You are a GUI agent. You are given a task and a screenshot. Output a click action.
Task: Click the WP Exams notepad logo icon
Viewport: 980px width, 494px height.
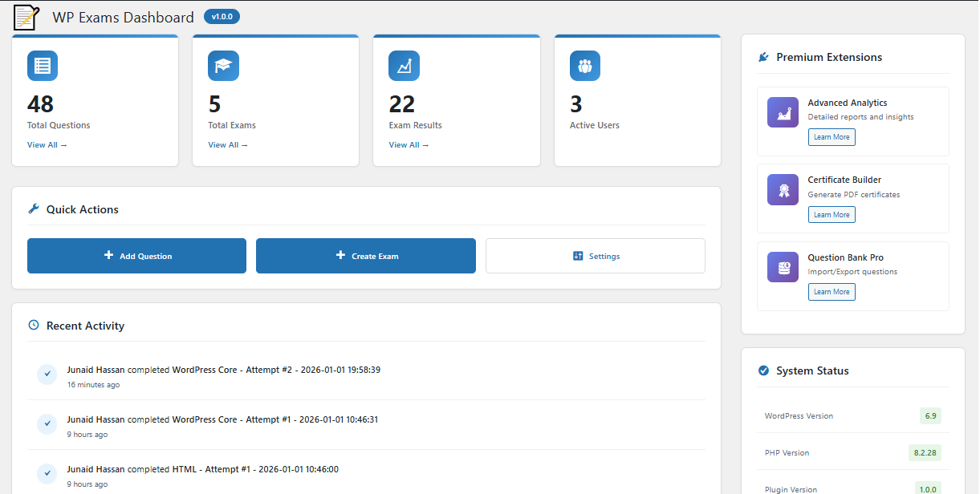[x=26, y=17]
